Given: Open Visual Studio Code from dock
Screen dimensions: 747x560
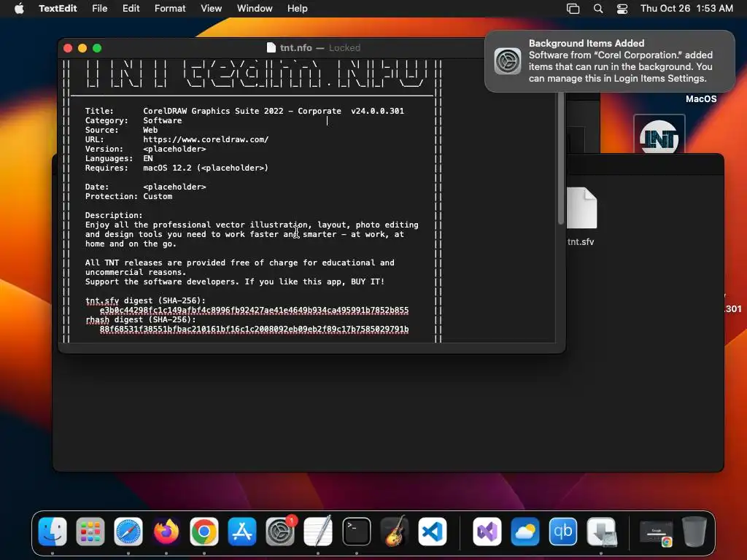Looking at the screenshot, I should (x=433, y=532).
